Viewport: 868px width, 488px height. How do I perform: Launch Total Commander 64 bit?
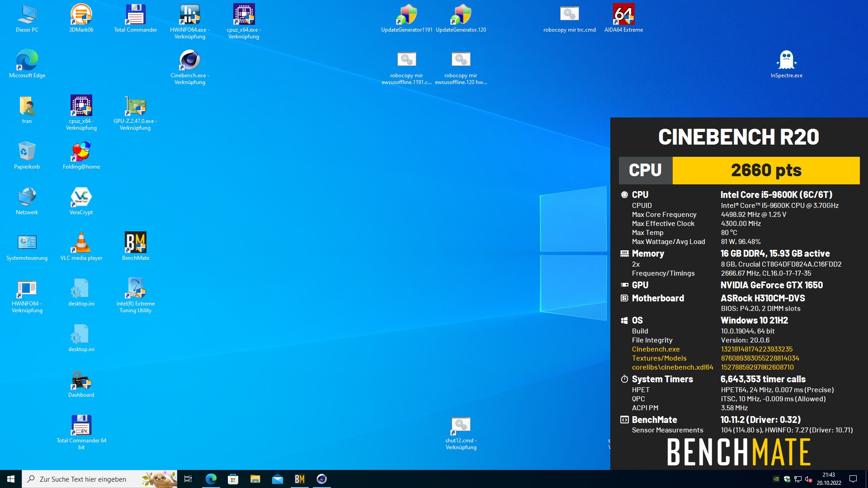81,432
